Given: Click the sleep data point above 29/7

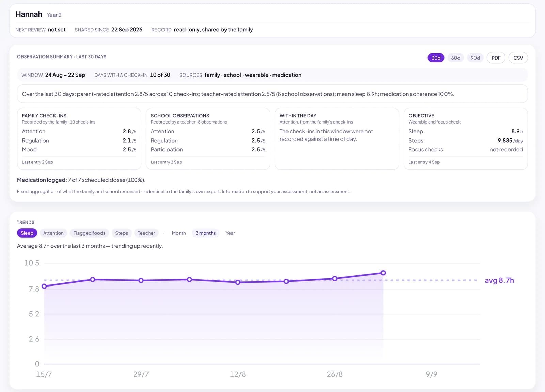Looking at the screenshot, I should point(141,280).
